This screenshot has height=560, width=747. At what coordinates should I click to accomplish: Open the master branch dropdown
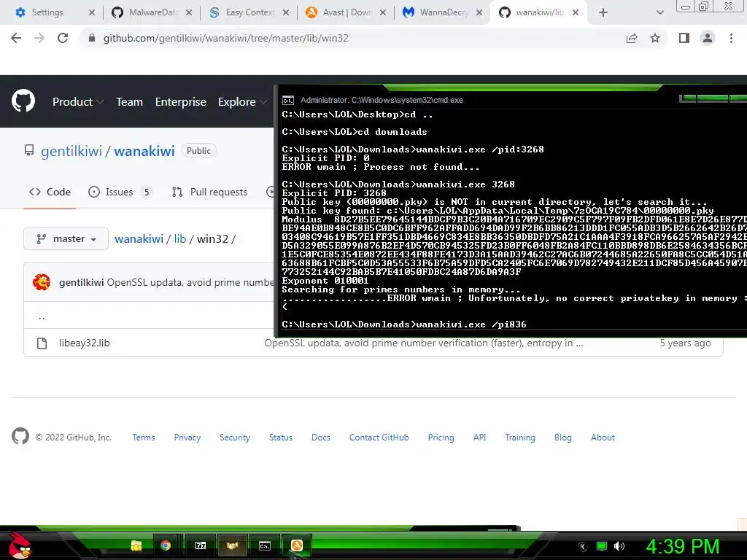(x=66, y=238)
